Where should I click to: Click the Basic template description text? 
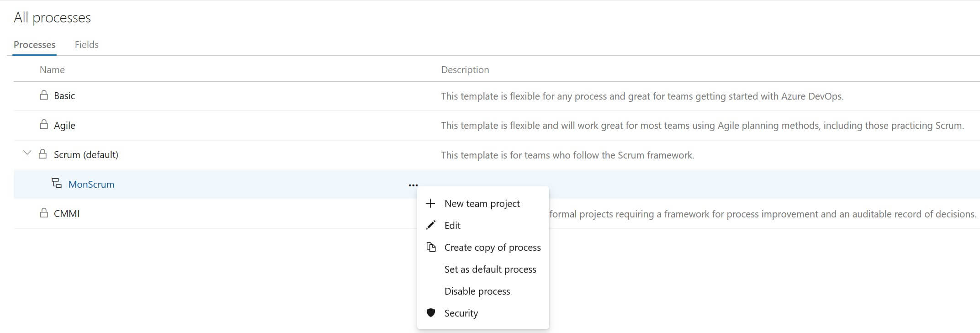click(x=642, y=96)
